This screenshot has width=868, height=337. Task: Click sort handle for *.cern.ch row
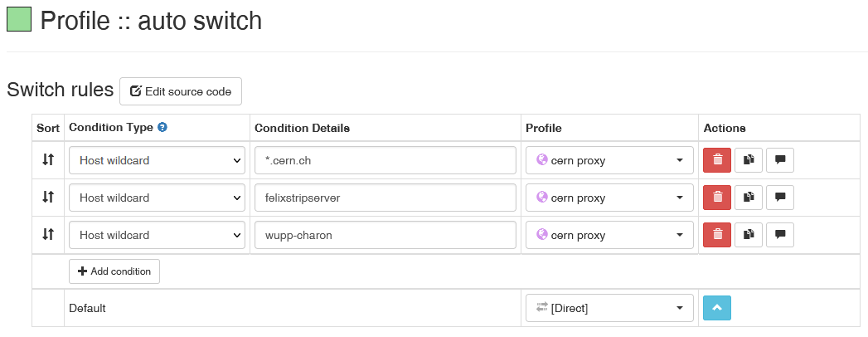(x=48, y=160)
